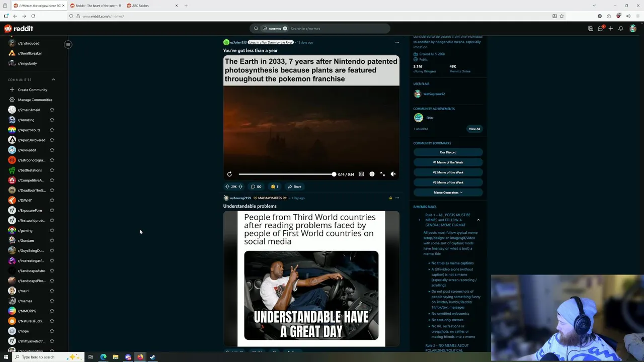
Task: Open r/MMORPG community
Action: point(27,311)
